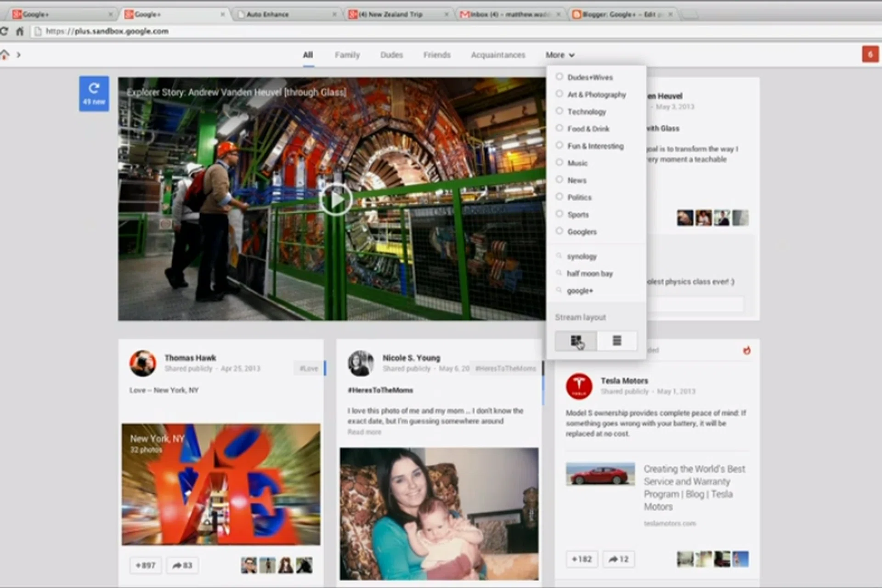Expand navigation with the chevron beside home
882x588 pixels.
pos(19,55)
